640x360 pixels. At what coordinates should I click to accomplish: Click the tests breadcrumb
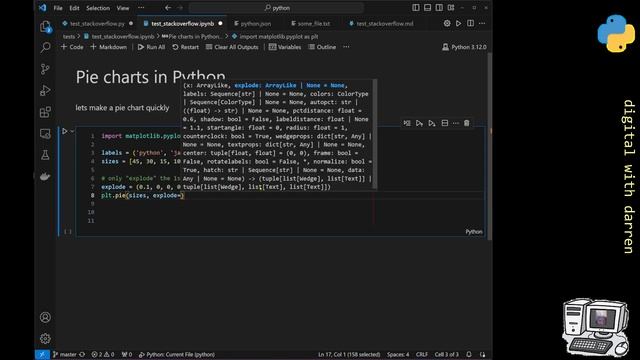(69, 36)
